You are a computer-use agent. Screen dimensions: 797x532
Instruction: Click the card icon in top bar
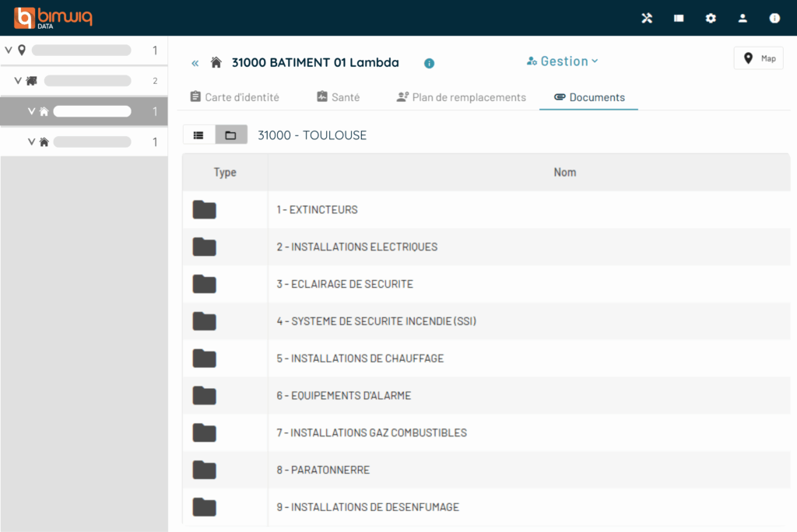coord(679,18)
